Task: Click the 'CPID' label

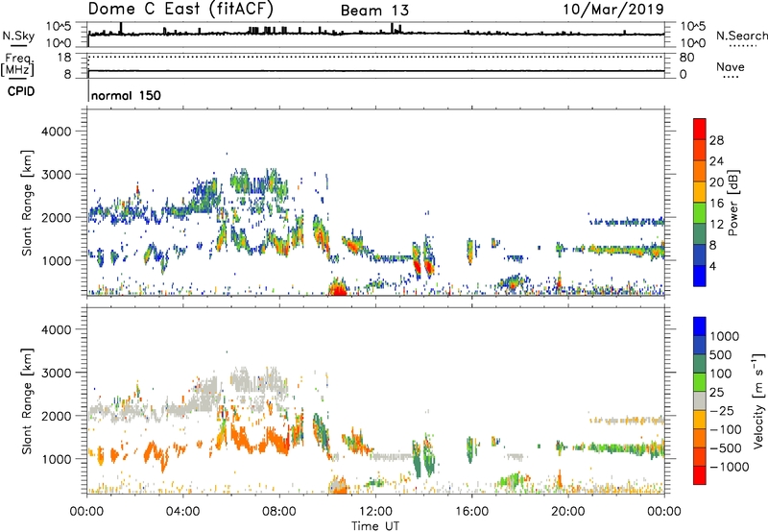Action: [x=21, y=91]
